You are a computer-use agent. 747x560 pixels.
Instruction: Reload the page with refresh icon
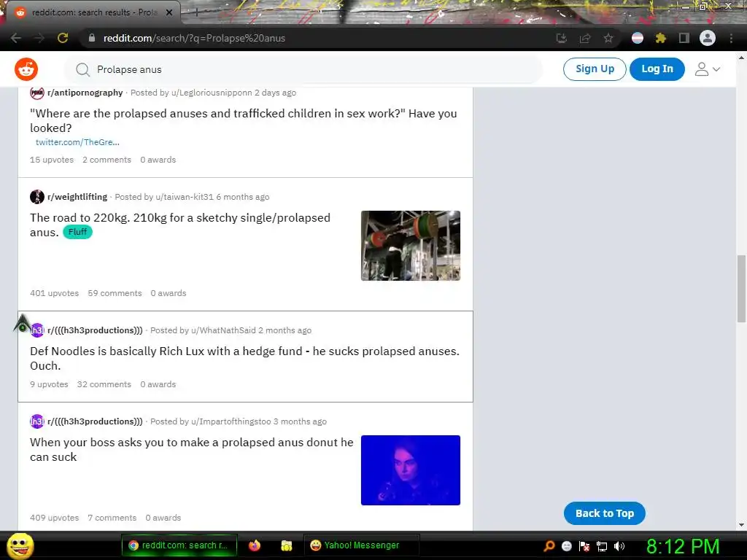(x=63, y=38)
